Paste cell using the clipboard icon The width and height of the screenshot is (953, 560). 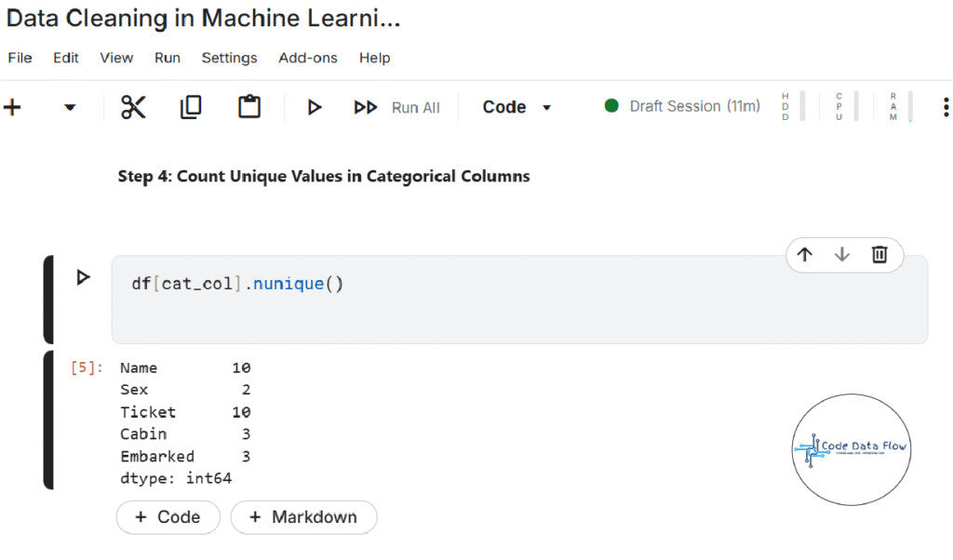tap(248, 107)
